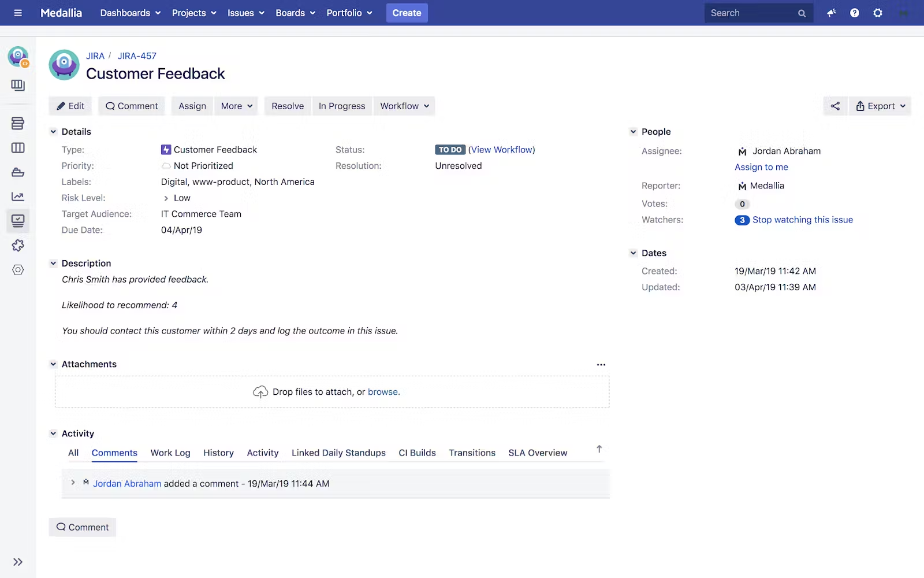
Task: Open the help question mark icon
Action: pyautogui.click(x=855, y=13)
